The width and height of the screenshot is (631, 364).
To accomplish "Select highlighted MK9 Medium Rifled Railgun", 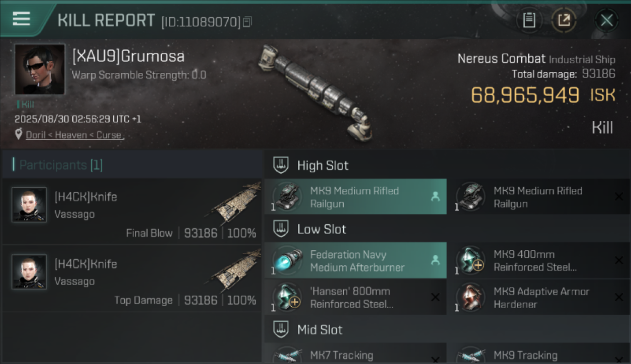I will click(x=356, y=197).
